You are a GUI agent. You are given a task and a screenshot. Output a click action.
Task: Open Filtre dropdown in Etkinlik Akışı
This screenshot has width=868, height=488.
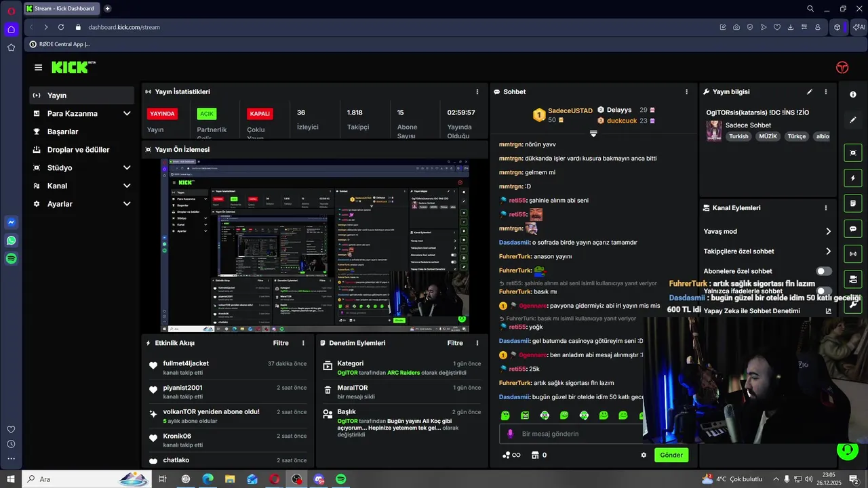pyautogui.click(x=281, y=343)
